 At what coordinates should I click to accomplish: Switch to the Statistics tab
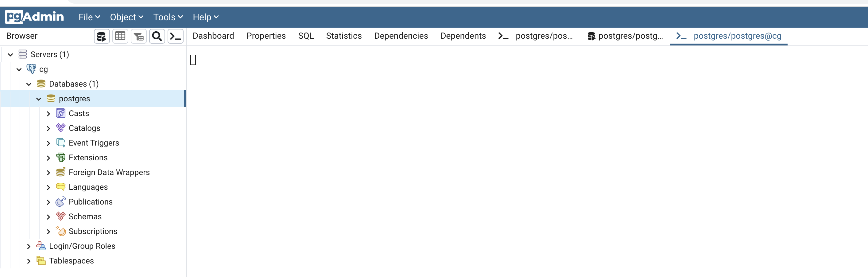[x=343, y=36]
